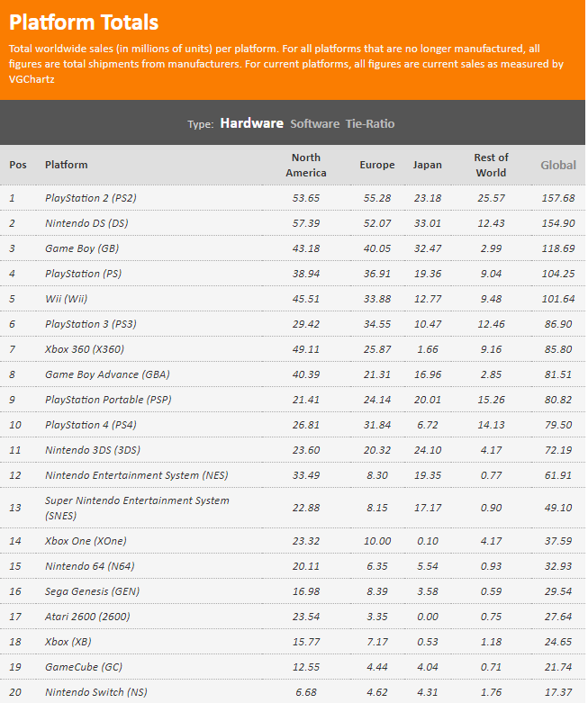Select Wii global total 101.64
Screen dimensions: 588x703
coord(558,299)
